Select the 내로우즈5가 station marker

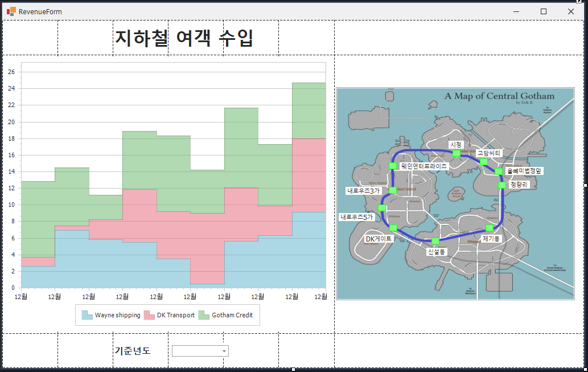(x=382, y=208)
